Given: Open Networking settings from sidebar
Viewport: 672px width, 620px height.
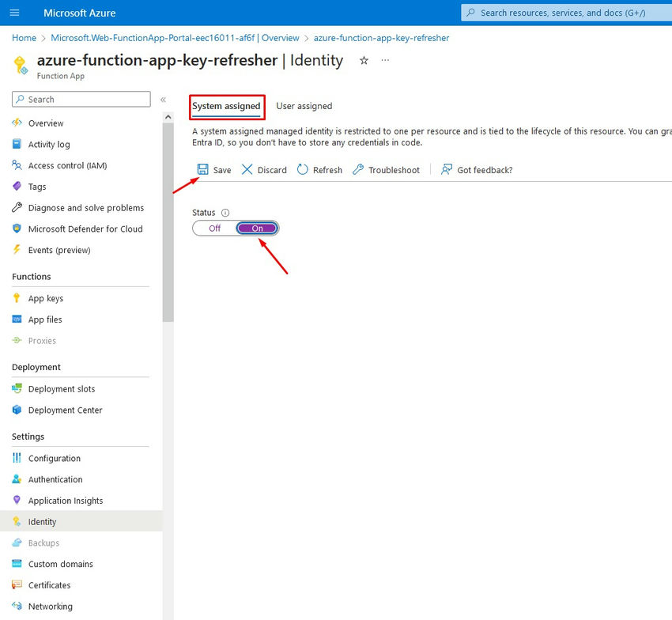Looking at the screenshot, I should 51,606.
